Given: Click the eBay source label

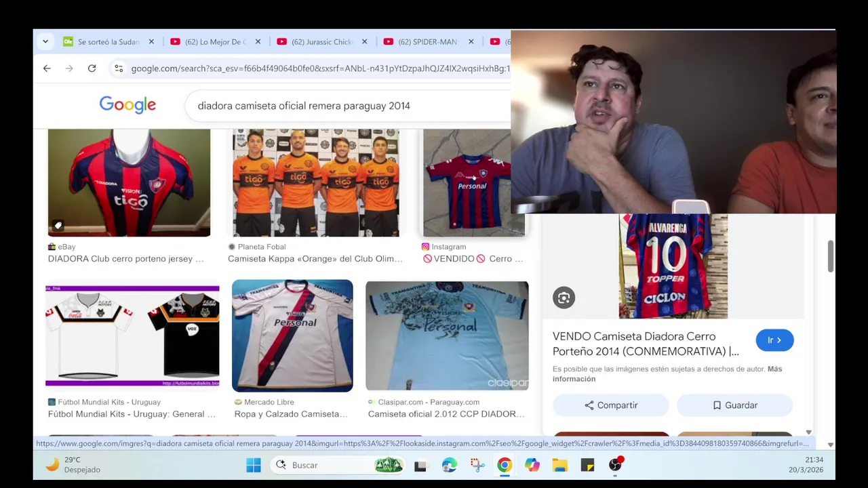Looking at the screenshot, I should coord(62,247).
